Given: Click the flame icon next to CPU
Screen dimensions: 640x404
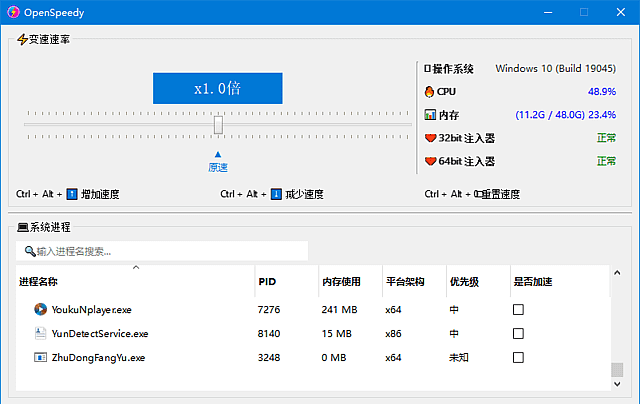Looking at the screenshot, I should click(x=429, y=92).
